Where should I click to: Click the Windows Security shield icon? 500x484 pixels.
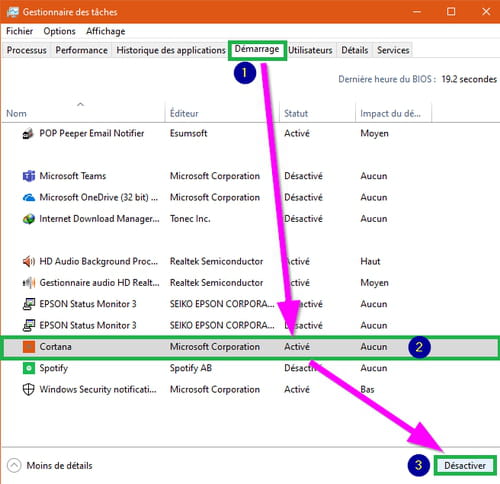click(29, 389)
